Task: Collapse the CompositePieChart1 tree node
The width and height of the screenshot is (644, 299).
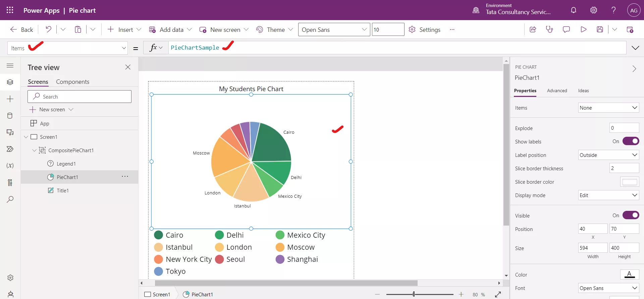Action: click(34, 150)
